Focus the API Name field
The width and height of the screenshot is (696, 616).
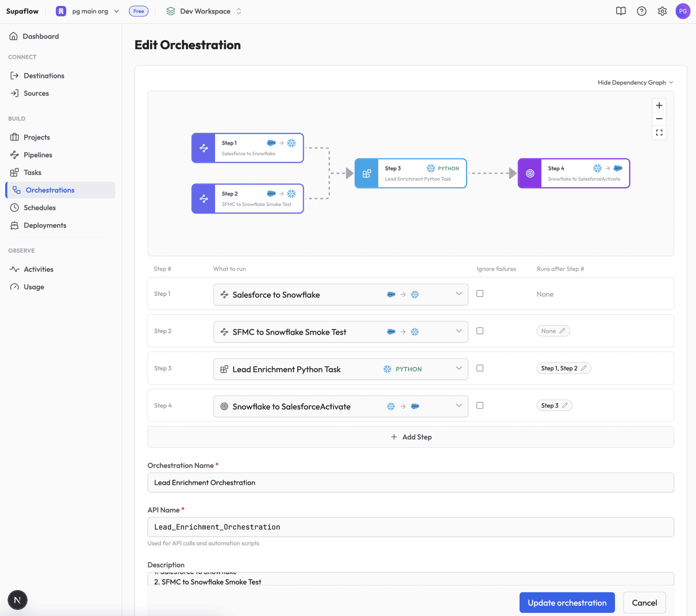click(x=411, y=527)
